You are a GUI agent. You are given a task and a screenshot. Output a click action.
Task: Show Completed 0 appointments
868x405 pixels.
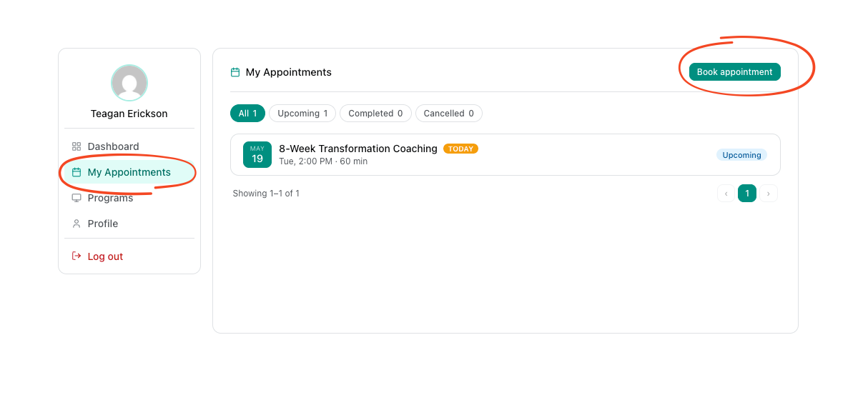[x=375, y=114]
